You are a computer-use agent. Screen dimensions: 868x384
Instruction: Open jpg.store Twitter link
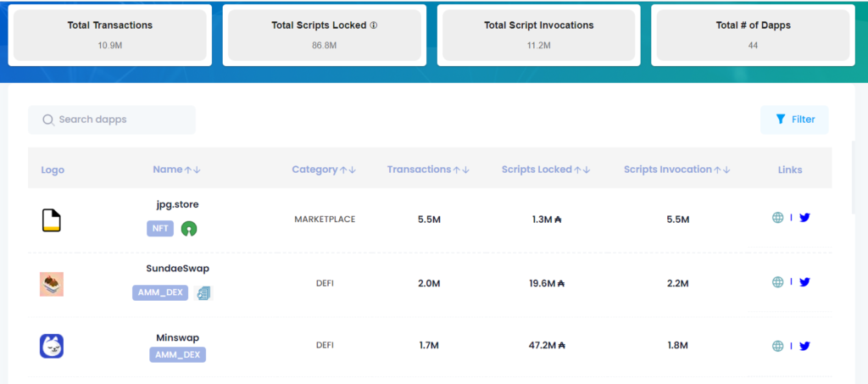(805, 218)
